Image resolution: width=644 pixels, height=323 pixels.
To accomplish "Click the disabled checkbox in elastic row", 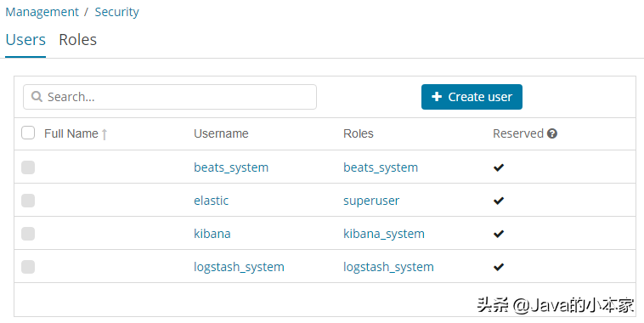I will pos(28,201).
